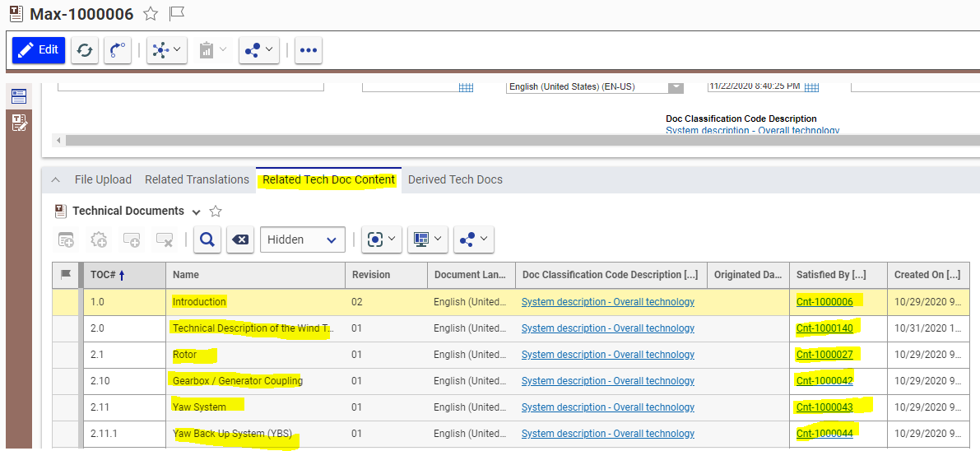The width and height of the screenshot is (980, 451).
Task: Open the grid selection target dropdown
Action: [381, 239]
